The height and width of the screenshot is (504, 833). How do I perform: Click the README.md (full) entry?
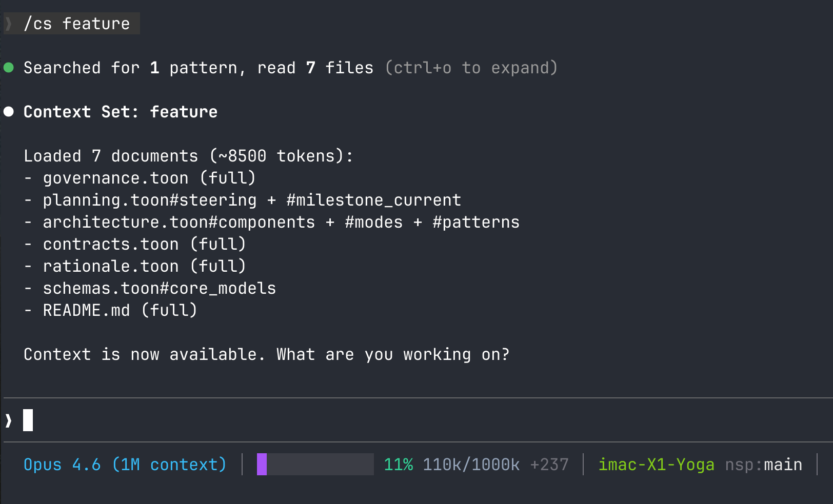pyautogui.click(x=120, y=310)
